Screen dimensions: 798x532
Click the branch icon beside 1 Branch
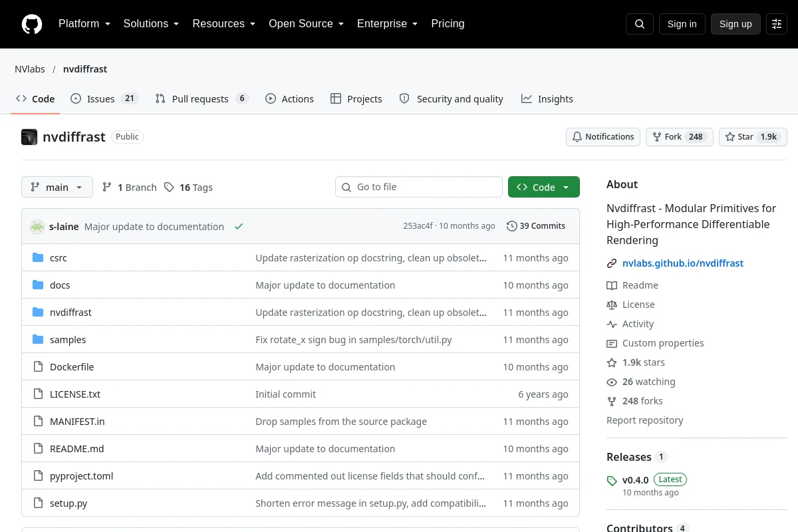pyautogui.click(x=107, y=187)
